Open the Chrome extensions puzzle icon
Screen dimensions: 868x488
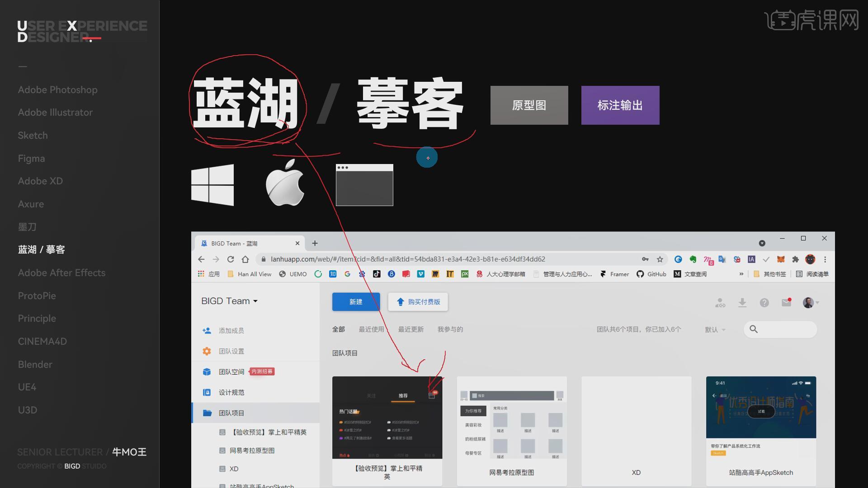coord(795,259)
